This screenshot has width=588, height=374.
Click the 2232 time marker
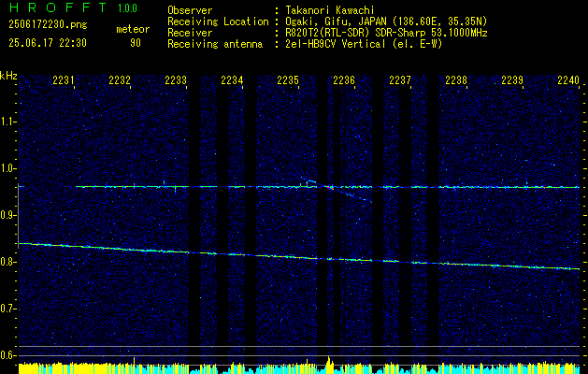click(120, 79)
